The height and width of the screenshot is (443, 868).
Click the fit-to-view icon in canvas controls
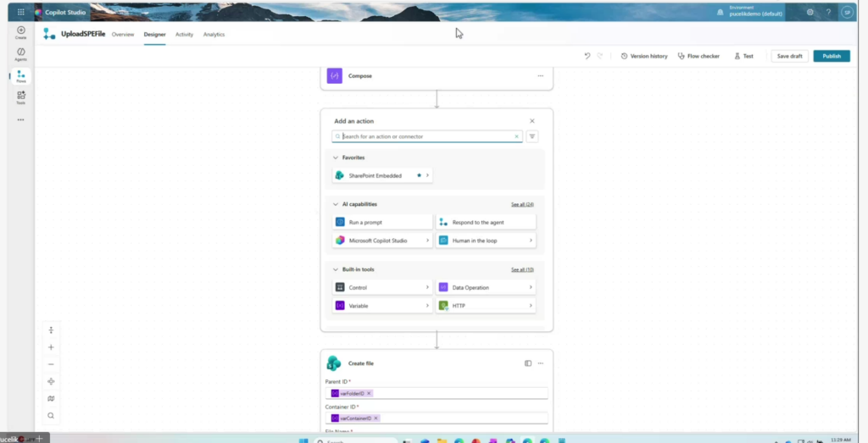51,381
